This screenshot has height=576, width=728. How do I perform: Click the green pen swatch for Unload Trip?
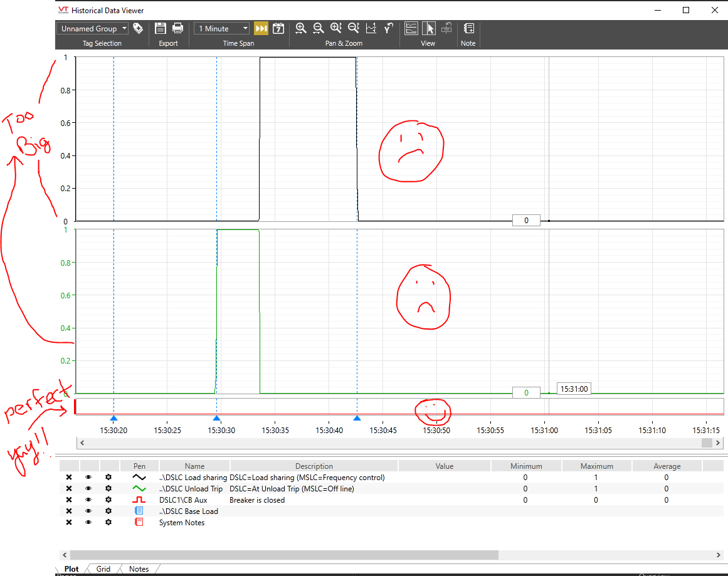pyautogui.click(x=139, y=488)
